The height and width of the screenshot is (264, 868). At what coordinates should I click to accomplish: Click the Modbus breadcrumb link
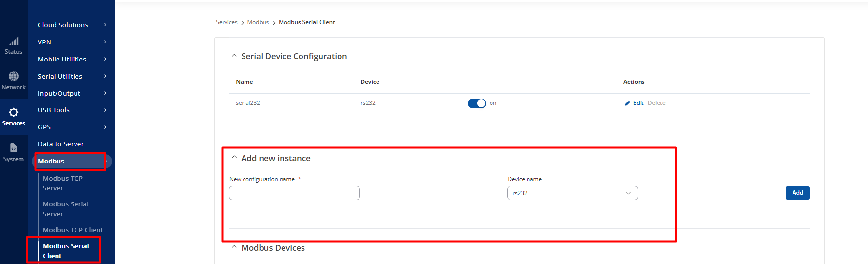258,22
